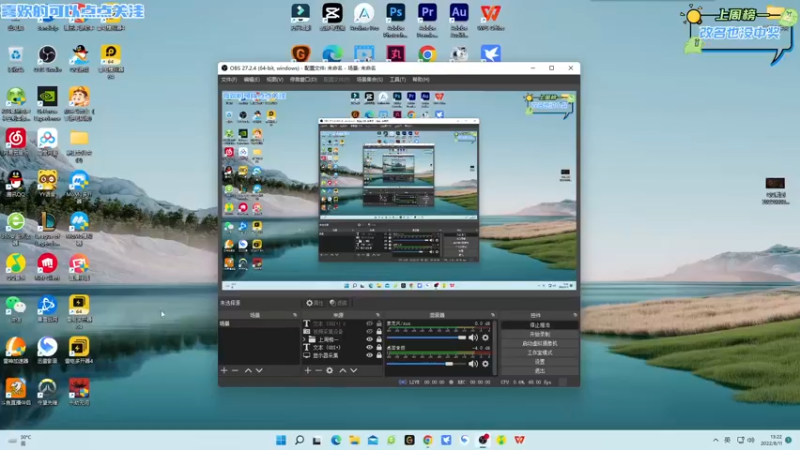Viewport: 800px width, 450px height.
Task: Open the WPS Office desktop shortcut
Action: click(x=490, y=17)
